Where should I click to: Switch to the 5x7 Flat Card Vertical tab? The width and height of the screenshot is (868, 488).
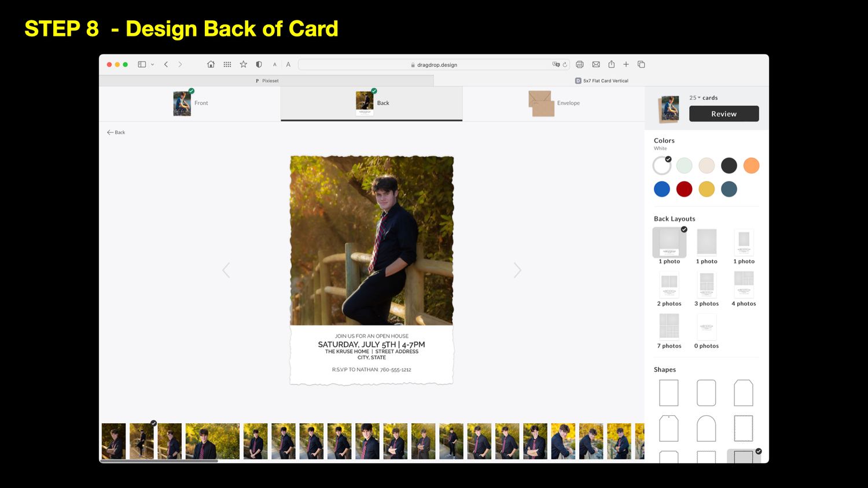click(x=602, y=81)
